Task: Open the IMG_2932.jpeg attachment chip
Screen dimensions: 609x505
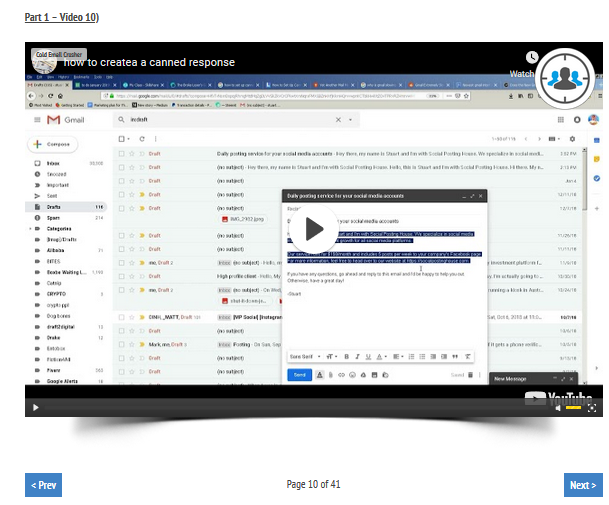Action: click(x=244, y=219)
